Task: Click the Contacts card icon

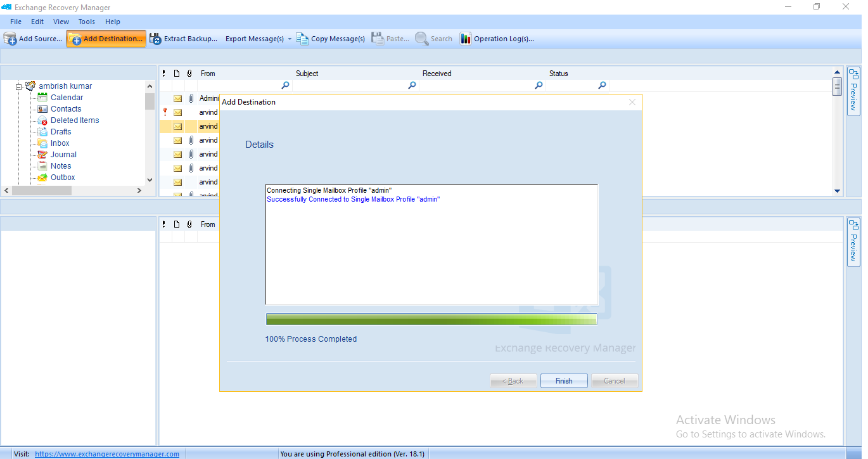Action: point(42,109)
